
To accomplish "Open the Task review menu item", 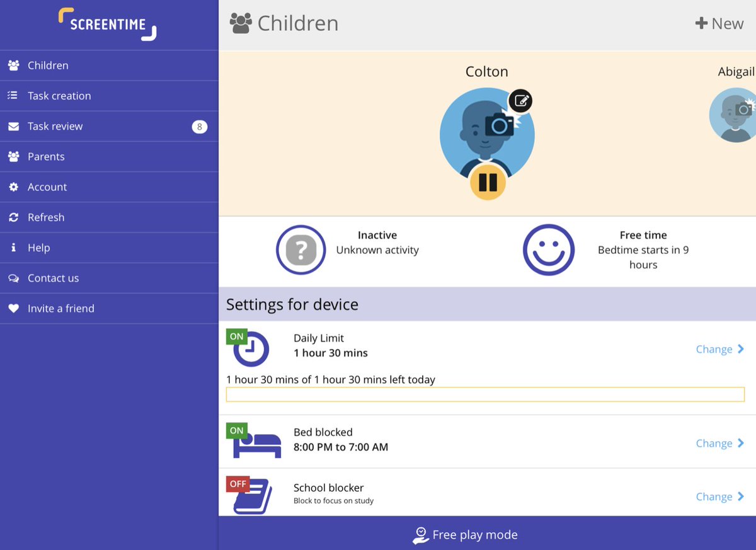I will (109, 126).
